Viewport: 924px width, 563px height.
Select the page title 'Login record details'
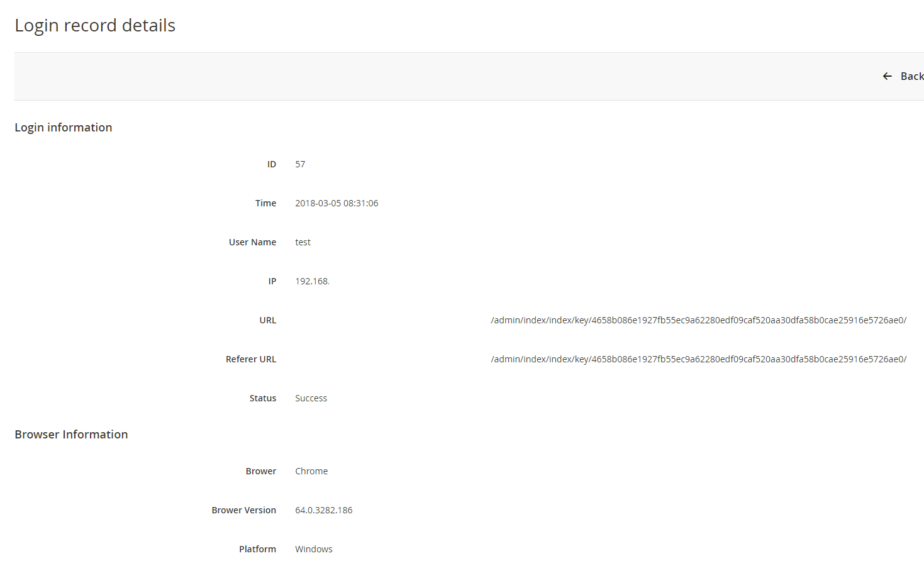click(x=95, y=25)
